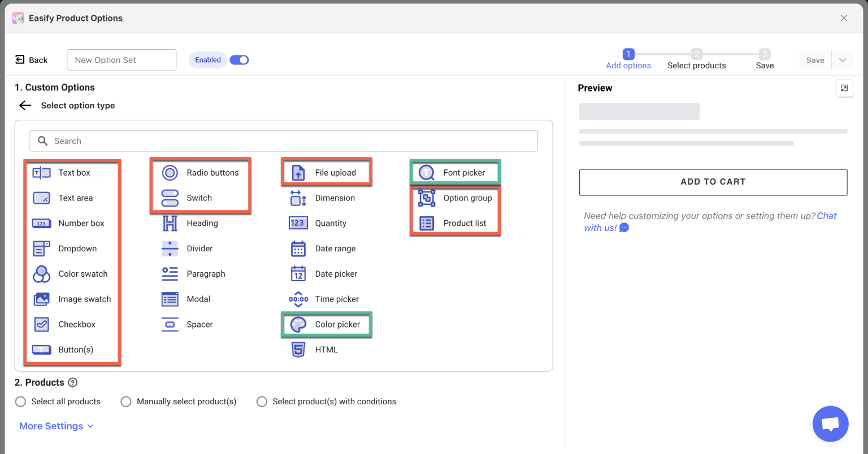
Task: Toggle the Enabled switch off
Action: pyautogui.click(x=239, y=60)
